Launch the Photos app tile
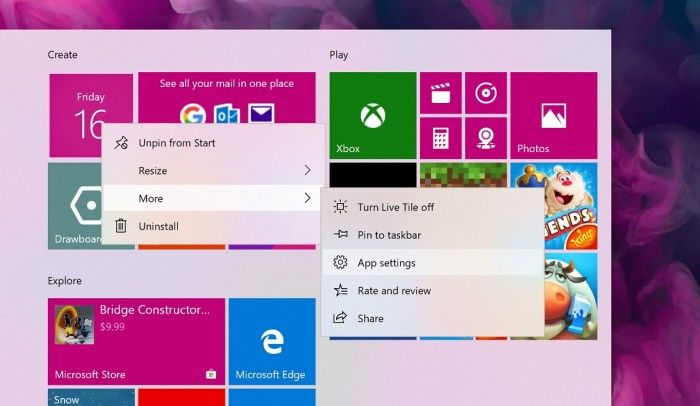The height and width of the screenshot is (406, 700). pyautogui.click(x=553, y=115)
